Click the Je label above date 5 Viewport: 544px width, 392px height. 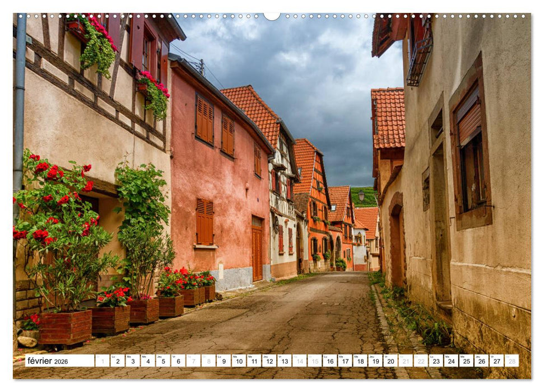click(160, 357)
